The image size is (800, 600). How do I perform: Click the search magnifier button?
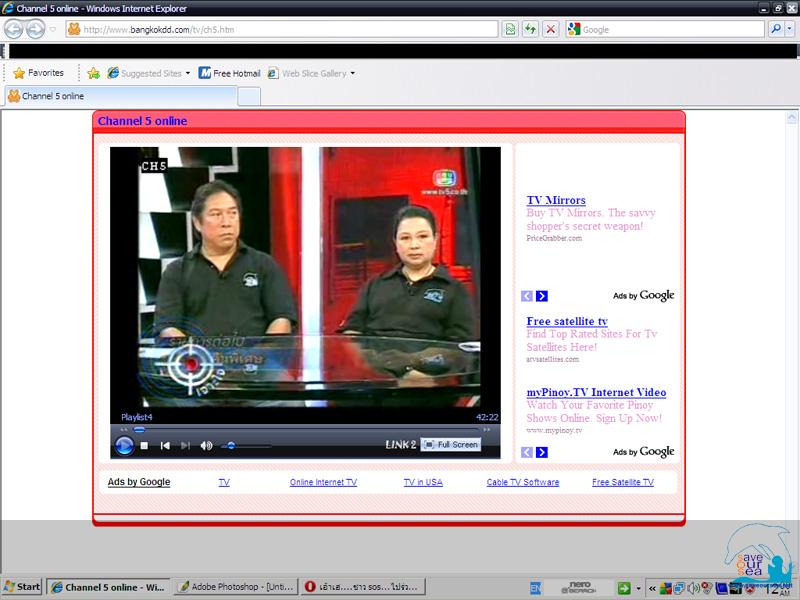[x=775, y=29]
